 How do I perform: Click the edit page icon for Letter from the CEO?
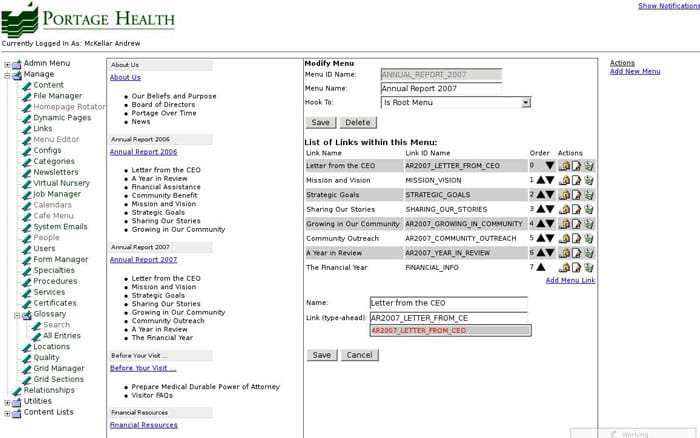tap(576, 166)
